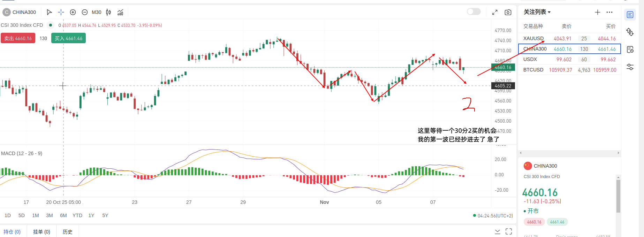Open the 历史 history tab
Viewport: 644px width, 237px height.
[x=68, y=232]
